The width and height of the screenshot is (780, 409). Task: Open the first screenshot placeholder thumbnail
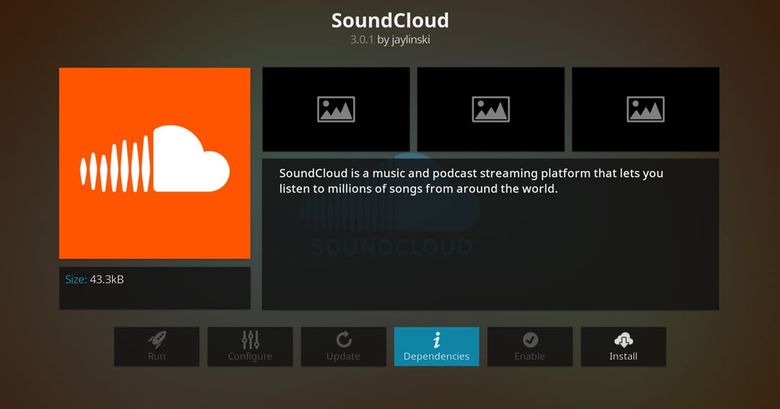click(336, 109)
